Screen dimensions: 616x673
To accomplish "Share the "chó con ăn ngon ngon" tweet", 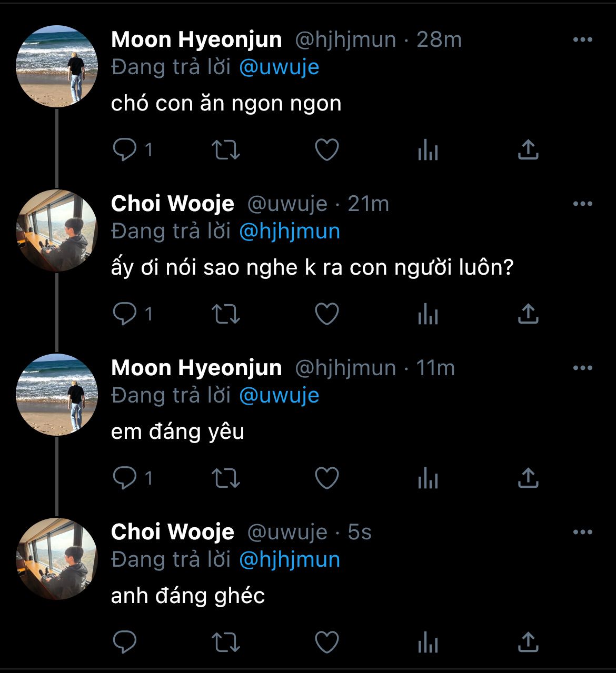I will (528, 150).
